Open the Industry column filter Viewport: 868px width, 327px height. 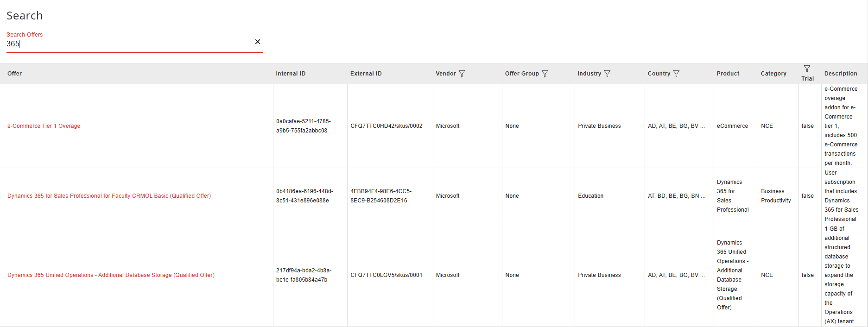[x=607, y=74]
